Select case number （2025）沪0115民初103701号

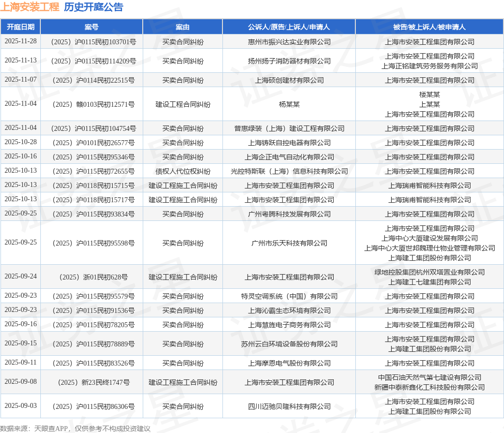pyautogui.click(x=92, y=42)
